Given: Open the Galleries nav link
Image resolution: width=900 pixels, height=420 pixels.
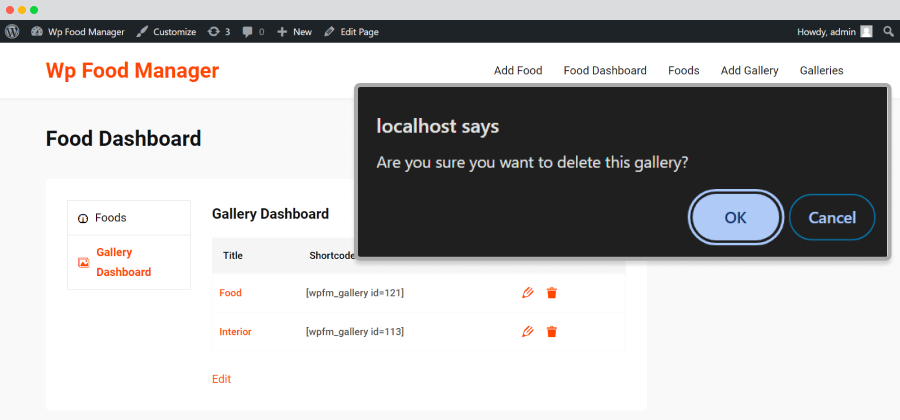Looking at the screenshot, I should (821, 71).
